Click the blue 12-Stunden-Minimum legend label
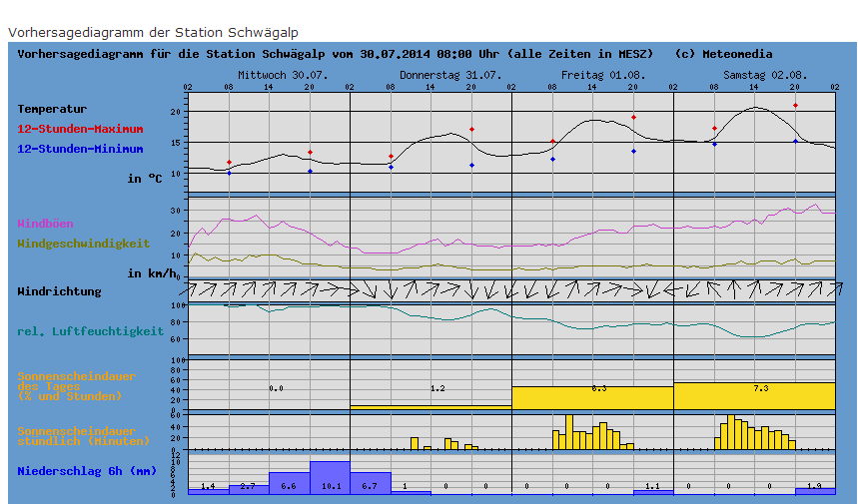This screenshot has height=504, width=858. (80, 149)
